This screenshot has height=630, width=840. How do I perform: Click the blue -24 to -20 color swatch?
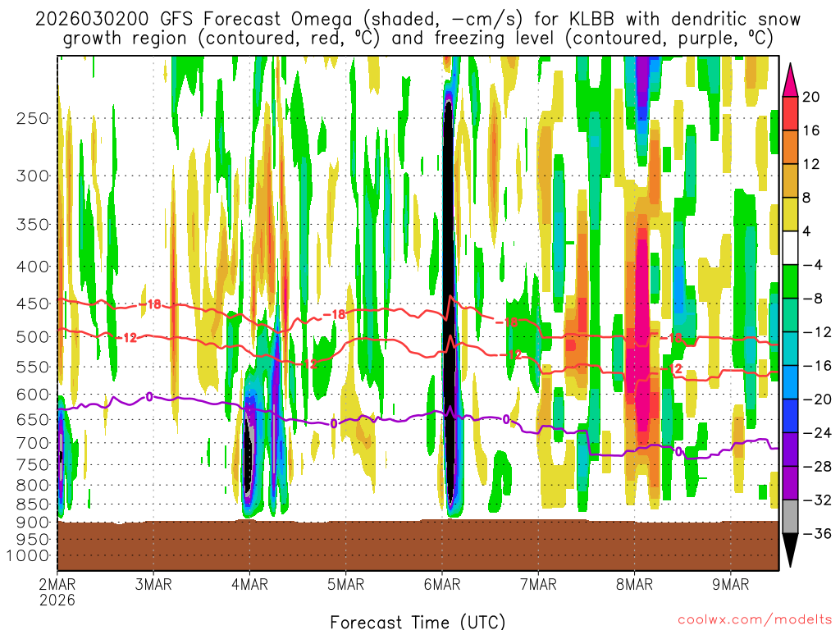point(790,416)
